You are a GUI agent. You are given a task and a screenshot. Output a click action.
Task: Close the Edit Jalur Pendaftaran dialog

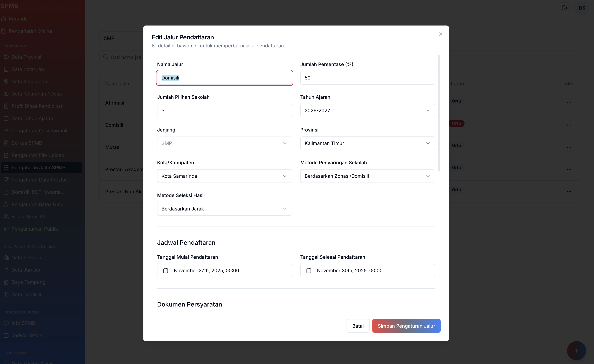click(440, 34)
